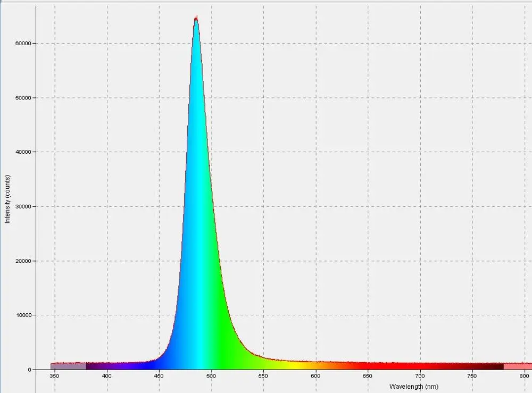Click the 350 wavelength tick label
This screenshot has width=532, height=393.
(55, 376)
